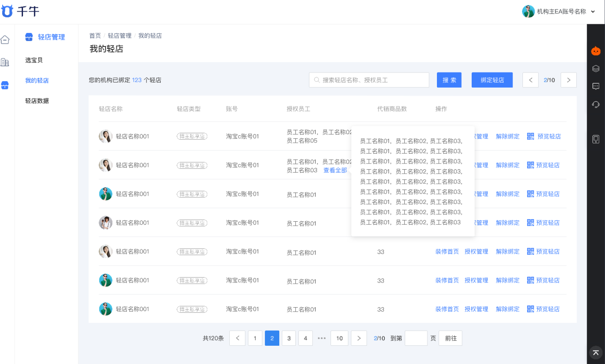This screenshot has width=605, height=364.
Task: Open the chat message icon in right sidebar
Action: point(595,86)
